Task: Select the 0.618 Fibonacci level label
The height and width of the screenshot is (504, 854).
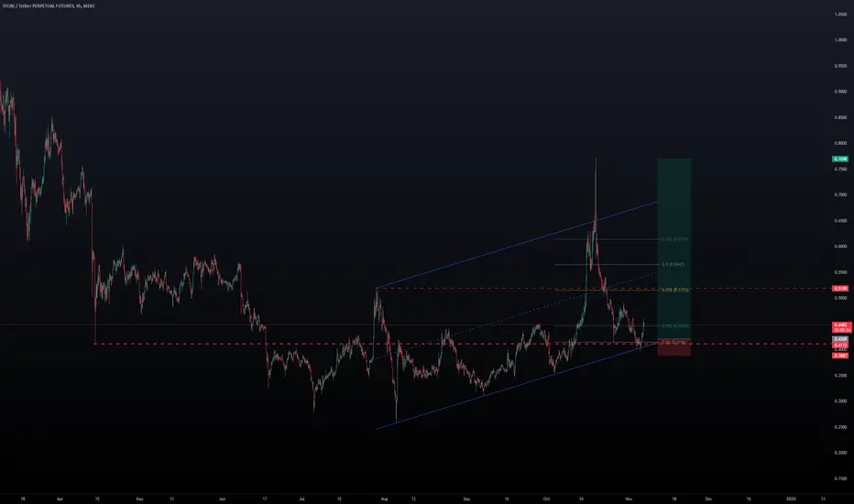Action: tap(674, 290)
